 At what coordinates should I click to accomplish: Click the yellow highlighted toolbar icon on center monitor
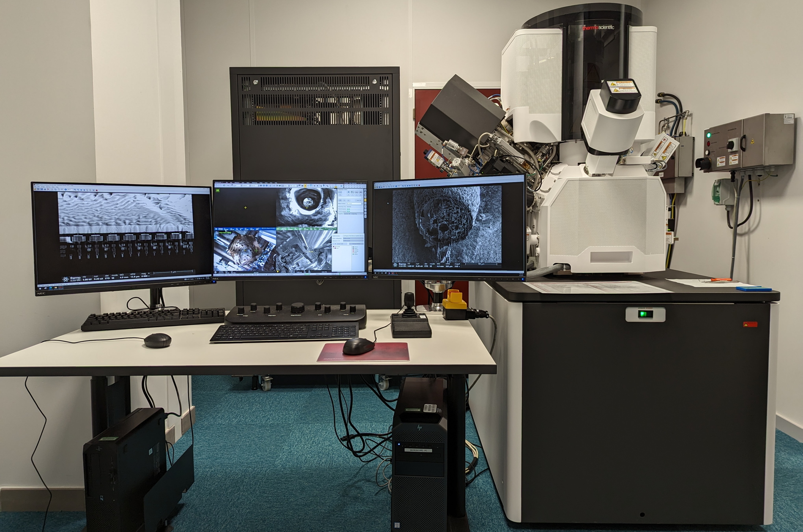(x=305, y=186)
